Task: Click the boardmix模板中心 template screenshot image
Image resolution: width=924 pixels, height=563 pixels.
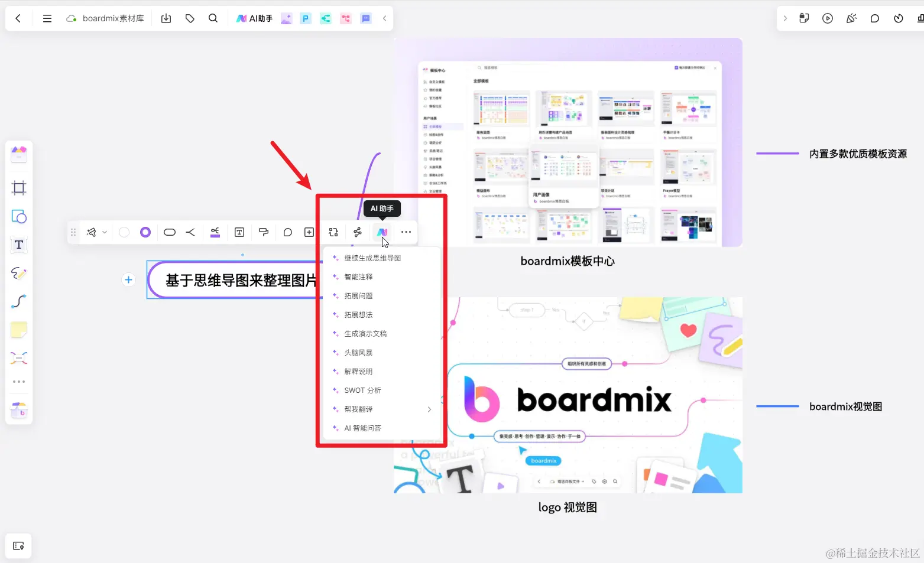Action: click(568, 142)
